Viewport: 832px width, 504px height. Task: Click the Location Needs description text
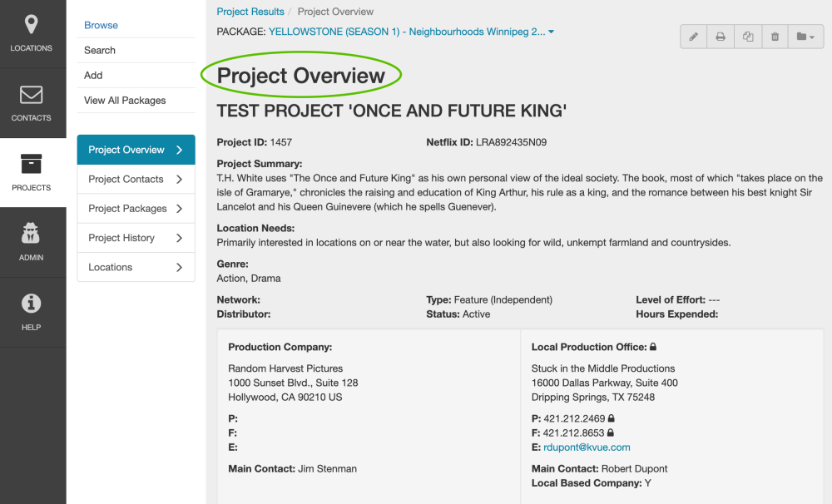click(473, 243)
